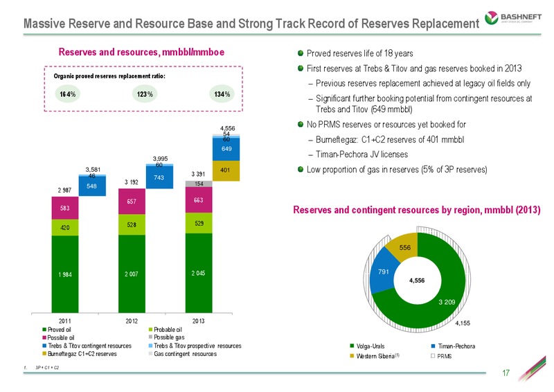
Task: Select the 1 984 proved oil bar segment
Action: click(65, 274)
